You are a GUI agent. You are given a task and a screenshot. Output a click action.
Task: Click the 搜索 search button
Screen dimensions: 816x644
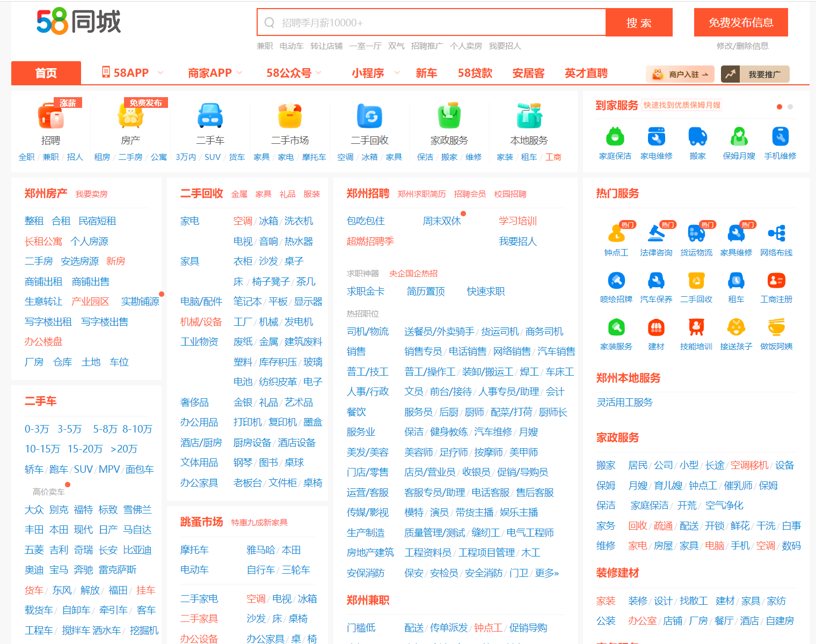pyautogui.click(x=639, y=23)
